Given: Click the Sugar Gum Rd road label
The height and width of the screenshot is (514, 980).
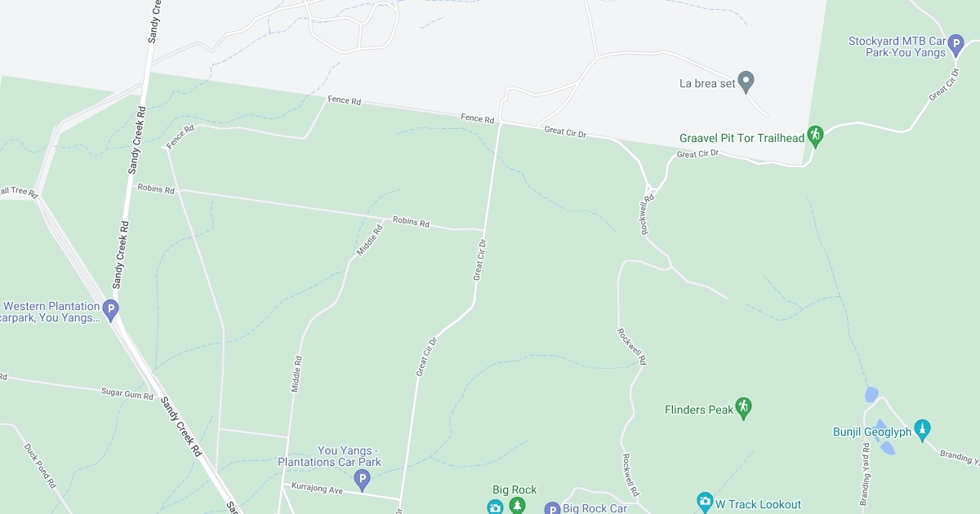Looking at the screenshot, I should pos(127,394).
